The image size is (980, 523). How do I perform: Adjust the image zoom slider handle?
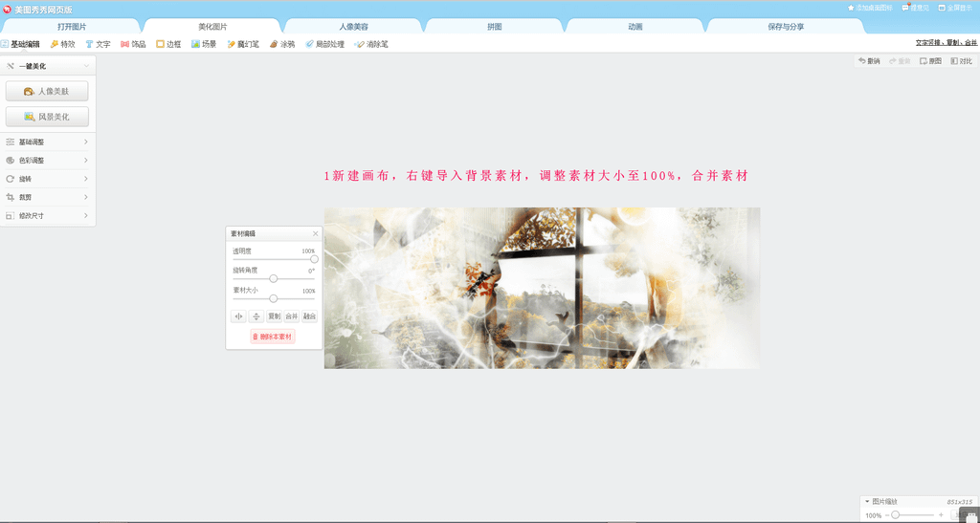(x=895, y=515)
